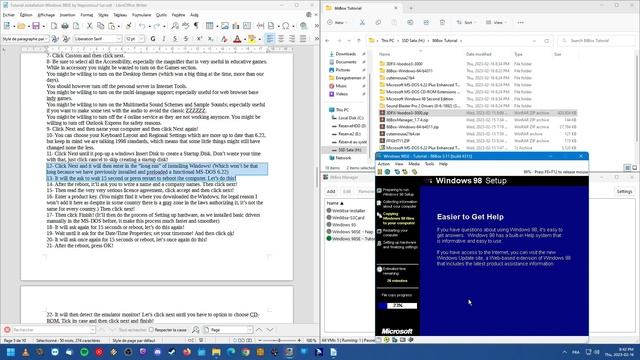Click the Windows 98 file copy progress bar
The width and height of the screenshot is (640, 360).
pos(398,306)
